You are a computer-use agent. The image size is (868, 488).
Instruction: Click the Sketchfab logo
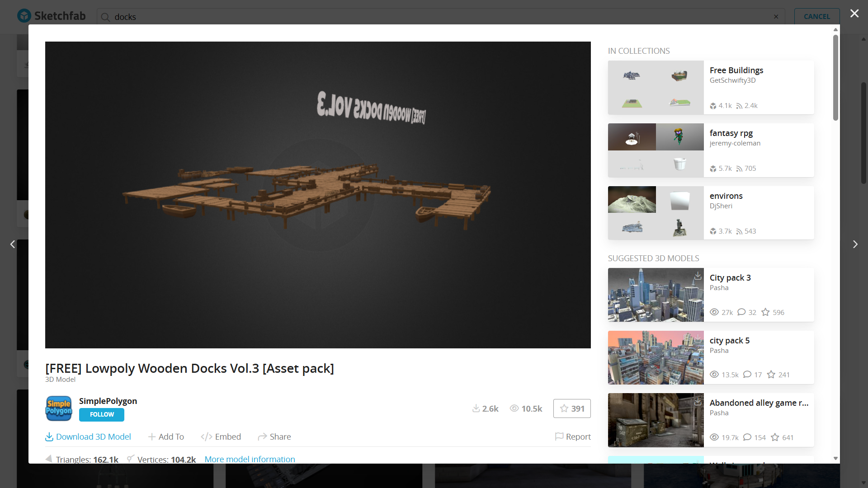coord(51,16)
